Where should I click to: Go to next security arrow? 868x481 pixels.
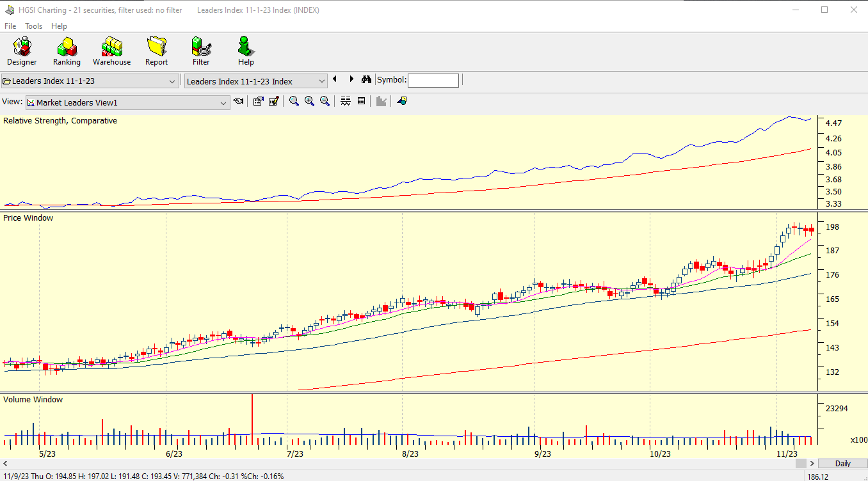coord(351,79)
